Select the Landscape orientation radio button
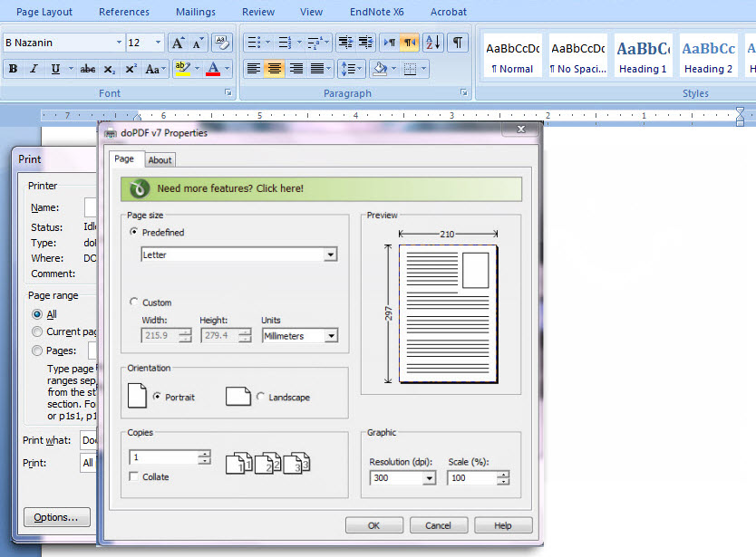This screenshot has height=557, width=756. pyautogui.click(x=261, y=397)
